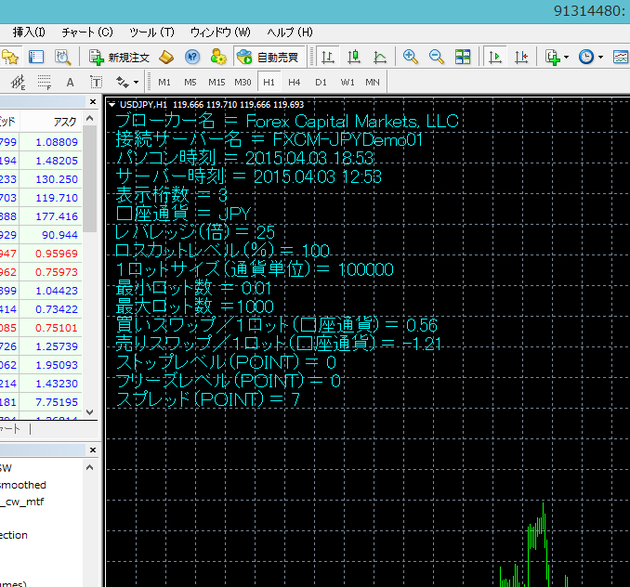Screen dimensions: 630x587
Task: Open the Strategy Tester magnifier icon
Action: pyautogui.click(x=63, y=57)
